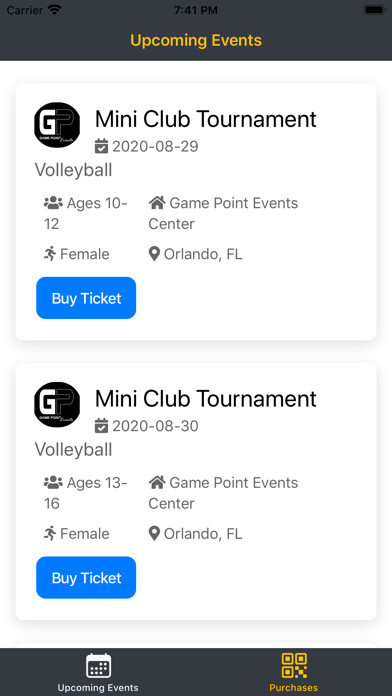Tap the group icon next to Ages 10-12
Screen dimensions: 392x696
pos(53,203)
